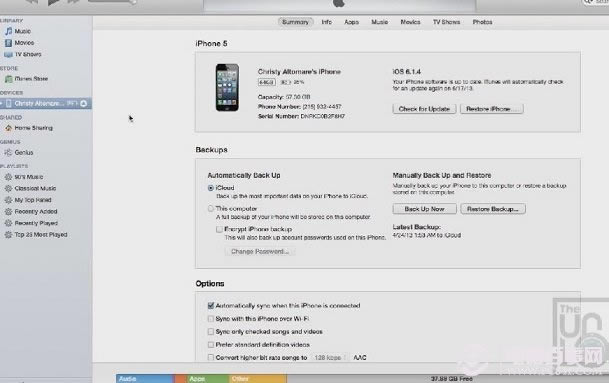
Task: Enable Sync only checked songs and videos
Action: click(211, 332)
